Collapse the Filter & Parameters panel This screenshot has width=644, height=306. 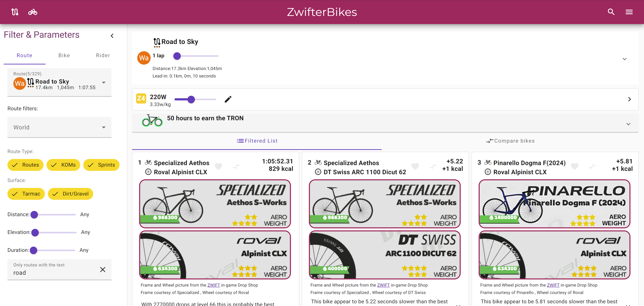click(x=112, y=36)
